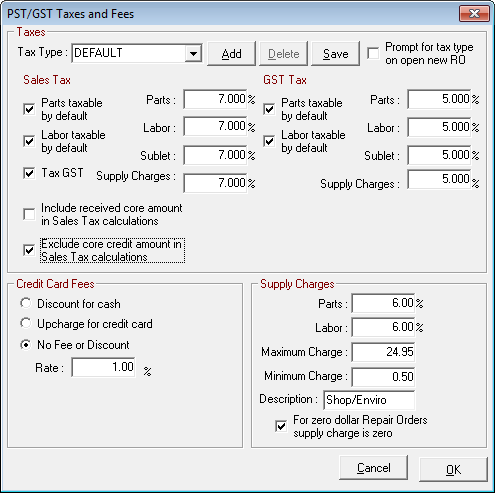Uncheck Sales Tax Parts taxable by default

coord(29,109)
